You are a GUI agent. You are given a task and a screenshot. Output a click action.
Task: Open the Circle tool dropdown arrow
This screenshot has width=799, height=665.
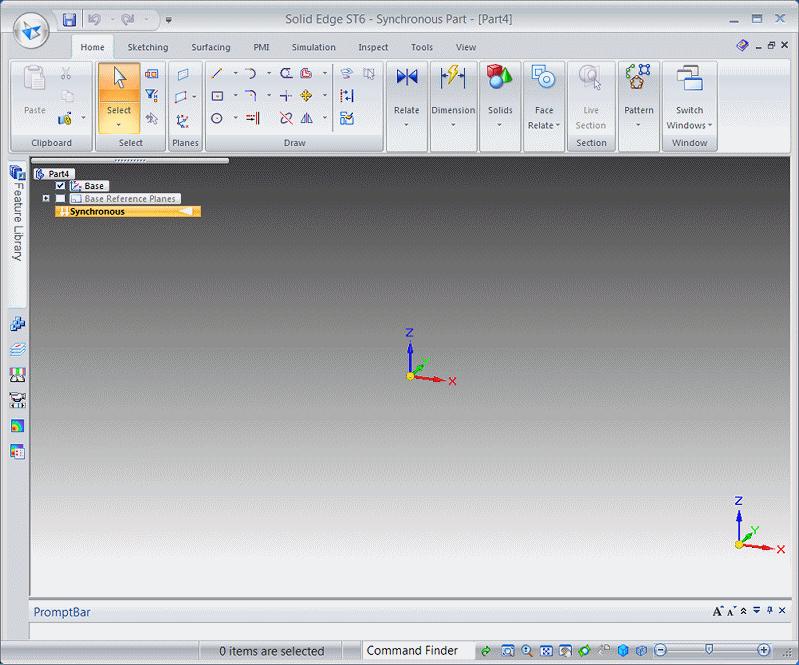[235, 118]
